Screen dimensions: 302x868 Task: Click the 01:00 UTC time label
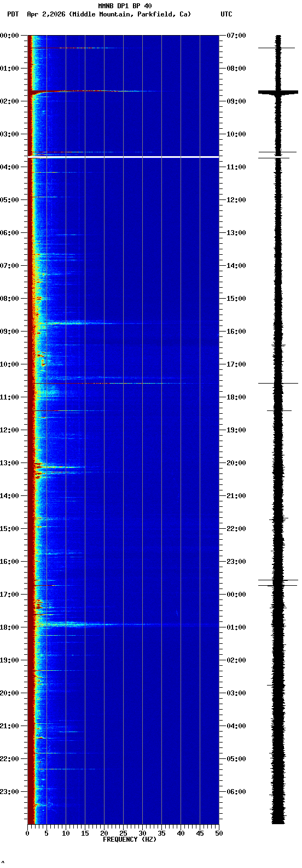tap(236, 627)
